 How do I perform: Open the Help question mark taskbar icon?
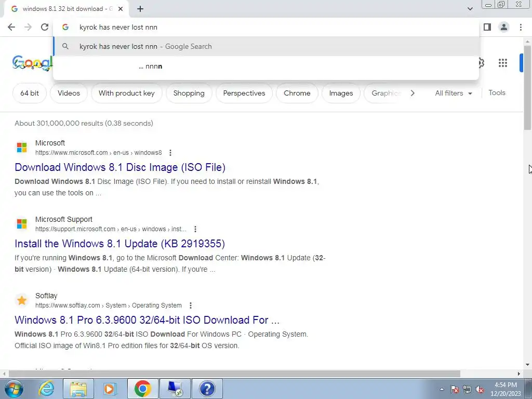coord(207,389)
